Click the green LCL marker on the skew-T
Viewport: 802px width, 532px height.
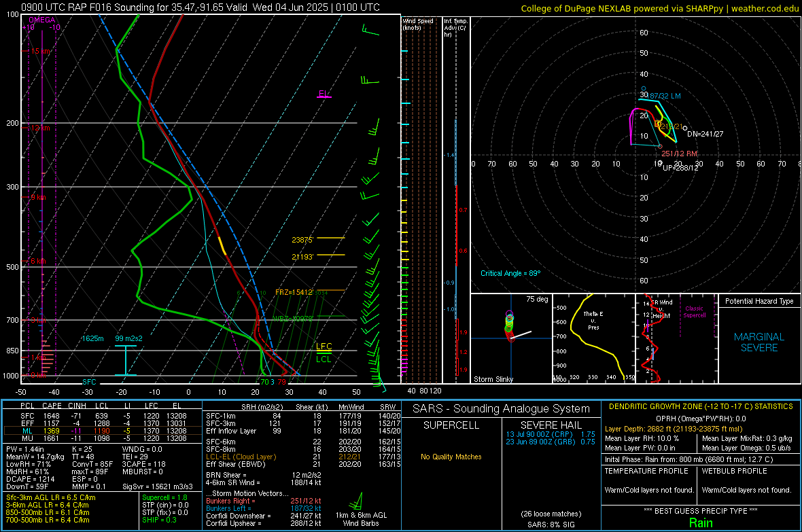click(324, 359)
